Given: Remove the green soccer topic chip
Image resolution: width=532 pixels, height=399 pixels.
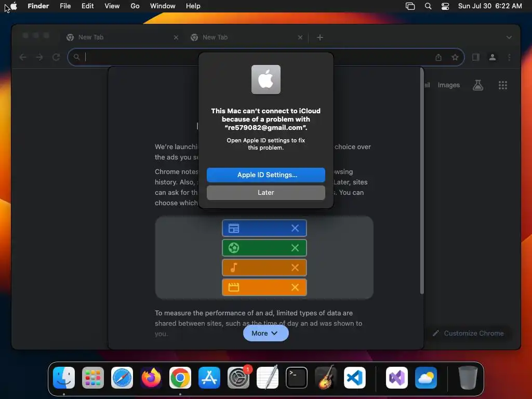Looking at the screenshot, I should (295, 248).
